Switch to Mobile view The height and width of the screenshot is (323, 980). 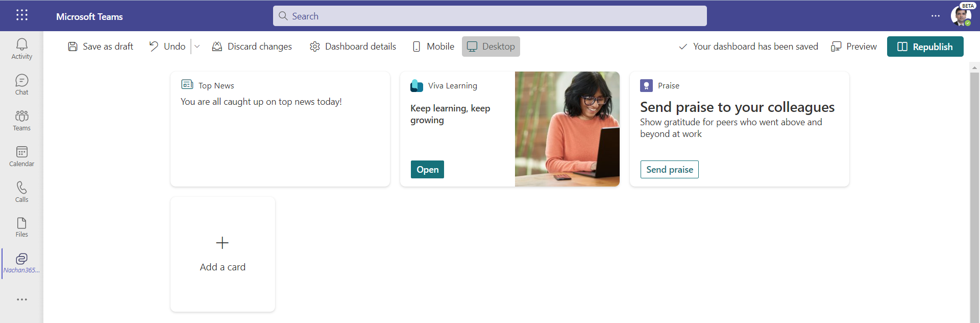point(433,47)
